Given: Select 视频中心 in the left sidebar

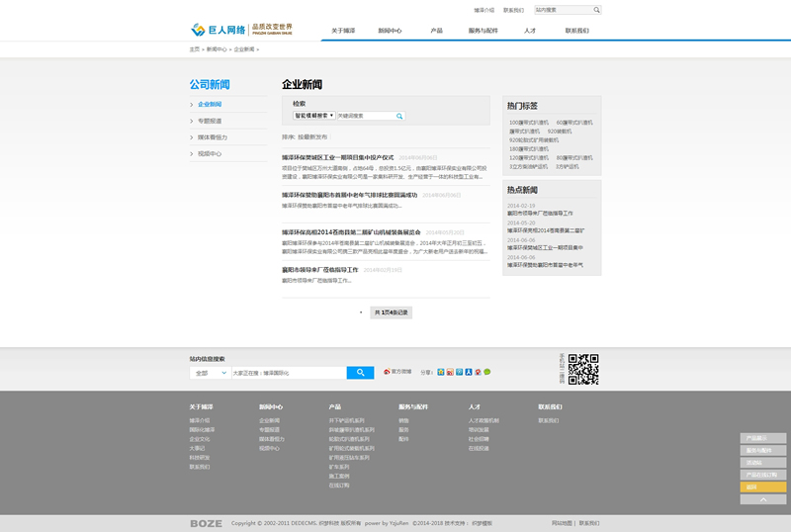Looking at the screenshot, I should (209, 153).
